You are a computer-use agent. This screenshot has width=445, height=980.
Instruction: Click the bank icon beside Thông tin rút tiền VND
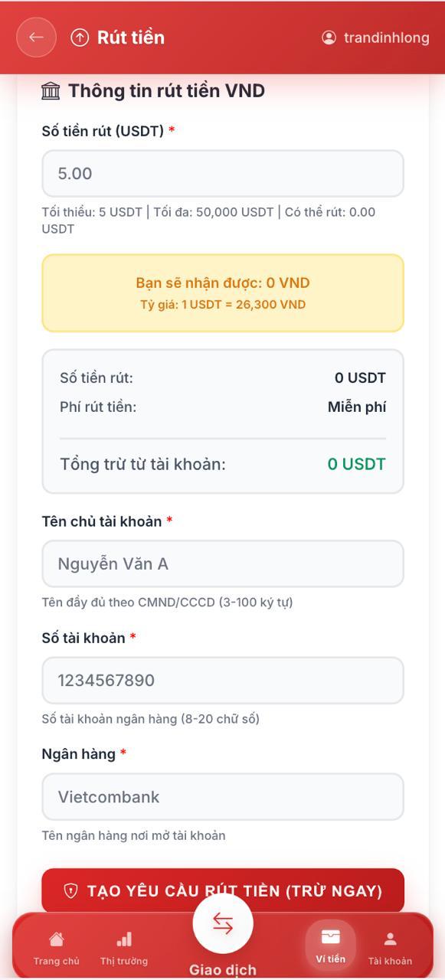coord(49,89)
